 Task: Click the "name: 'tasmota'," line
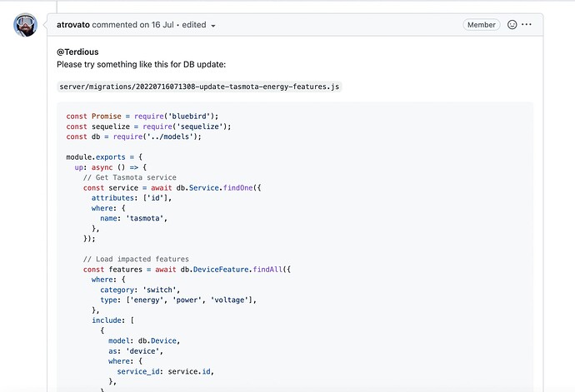(133, 218)
